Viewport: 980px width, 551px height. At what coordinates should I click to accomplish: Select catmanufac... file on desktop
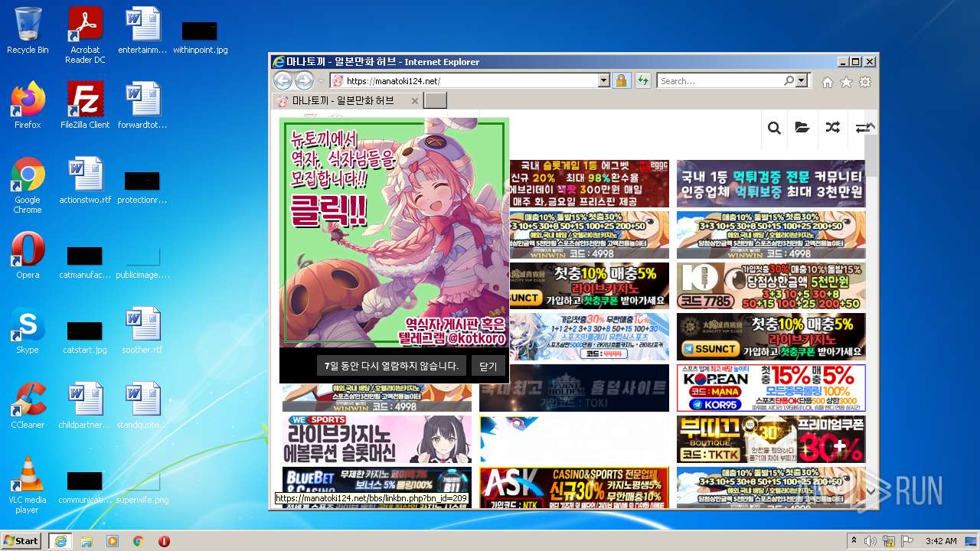coord(85,262)
